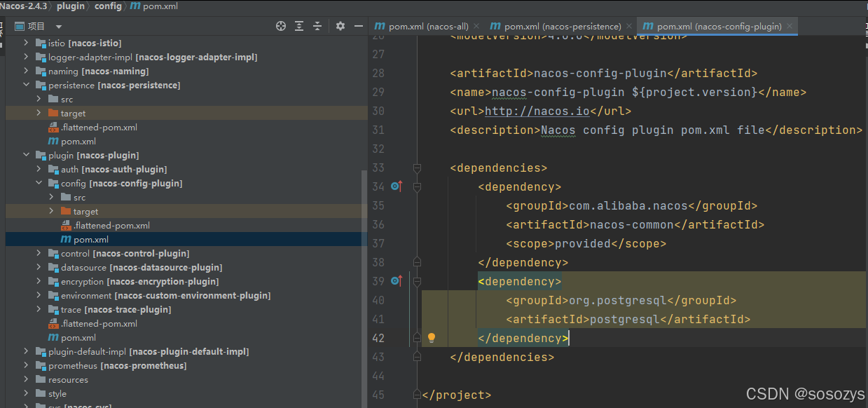Close the pom.xml (nacos-config-plugin) tab
868x408 pixels.
point(790,27)
